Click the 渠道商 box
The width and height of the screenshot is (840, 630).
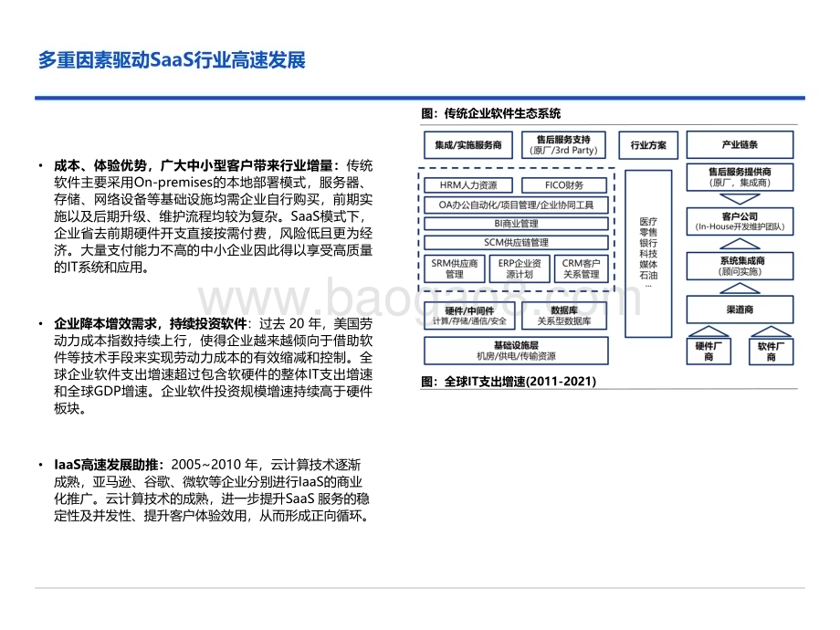740,310
